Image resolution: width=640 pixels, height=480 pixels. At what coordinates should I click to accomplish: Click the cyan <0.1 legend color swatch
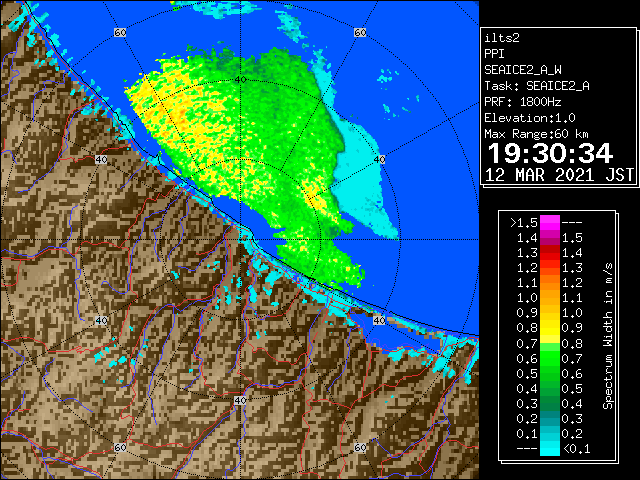(x=550, y=449)
